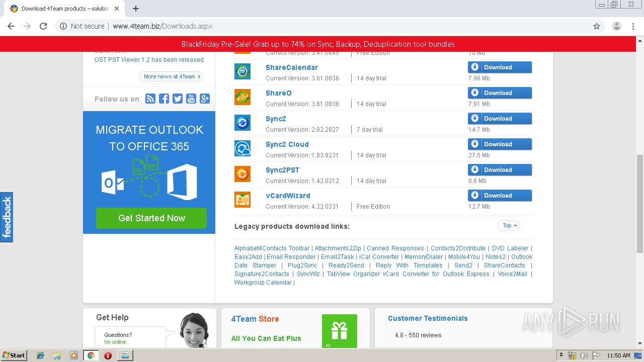The image size is (644, 362).
Task: Open the iCal Converter legacy link
Action: 379,257
